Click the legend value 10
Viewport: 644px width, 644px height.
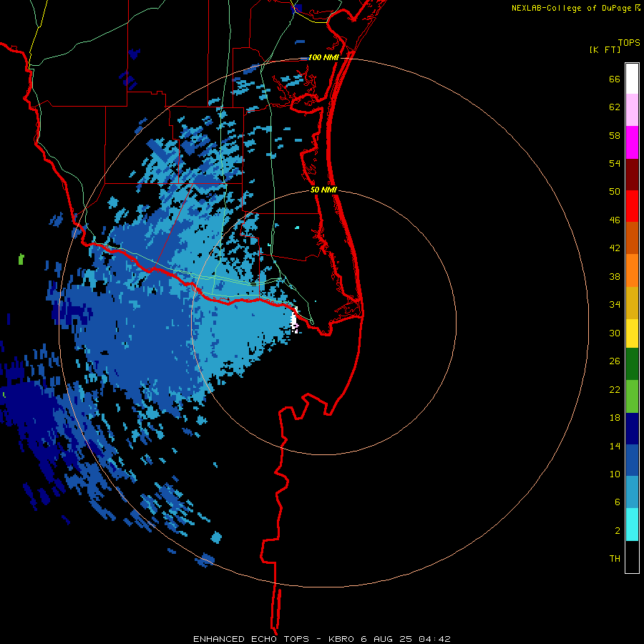[x=615, y=474]
